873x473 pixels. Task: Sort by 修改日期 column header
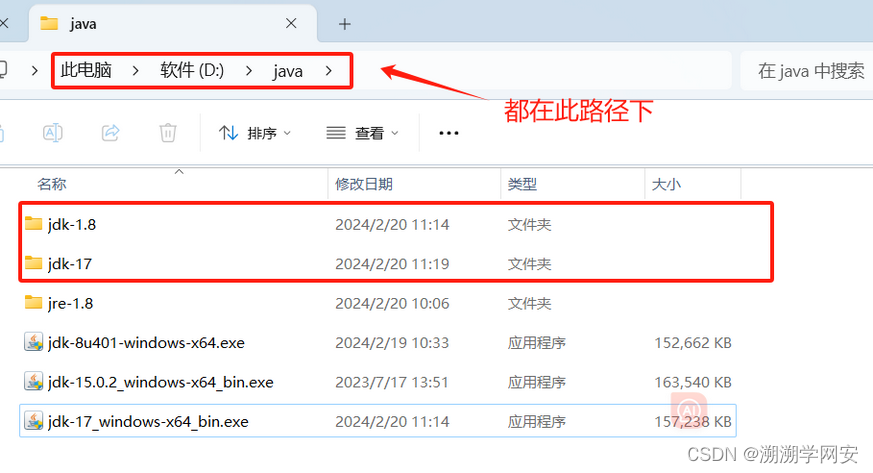pos(364,184)
